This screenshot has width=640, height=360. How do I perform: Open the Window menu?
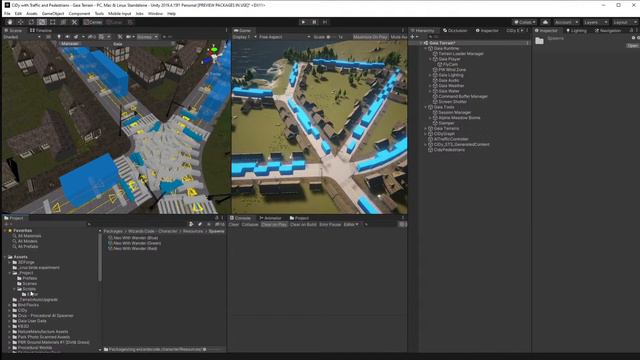click(x=155, y=13)
